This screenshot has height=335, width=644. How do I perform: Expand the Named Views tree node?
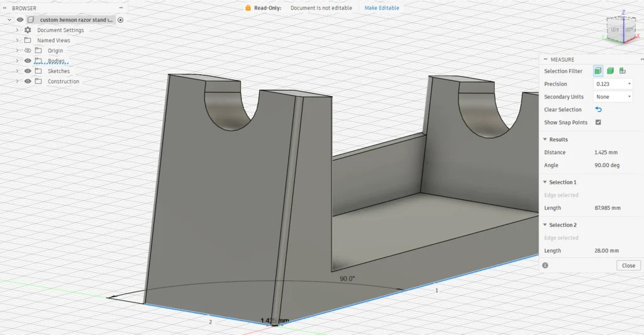(x=17, y=40)
